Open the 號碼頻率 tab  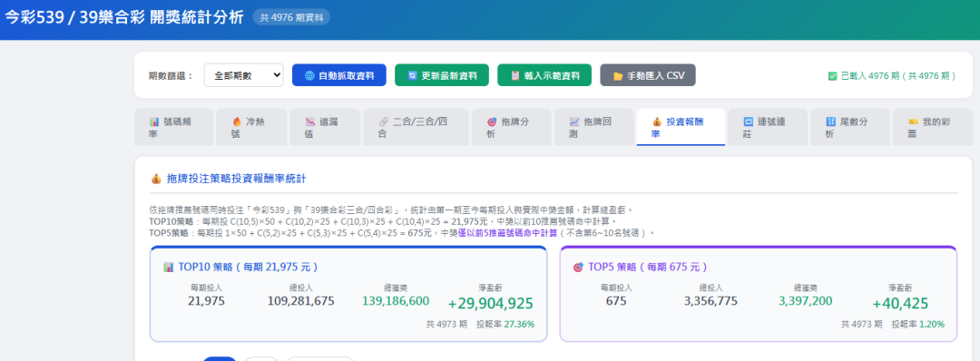click(x=173, y=127)
